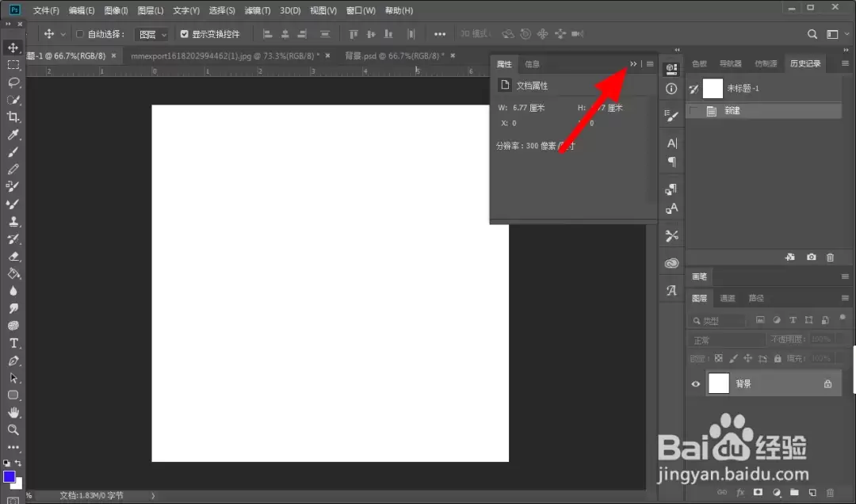Click the status bar arrow expander
The width and height of the screenshot is (856, 504).
pos(153,496)
